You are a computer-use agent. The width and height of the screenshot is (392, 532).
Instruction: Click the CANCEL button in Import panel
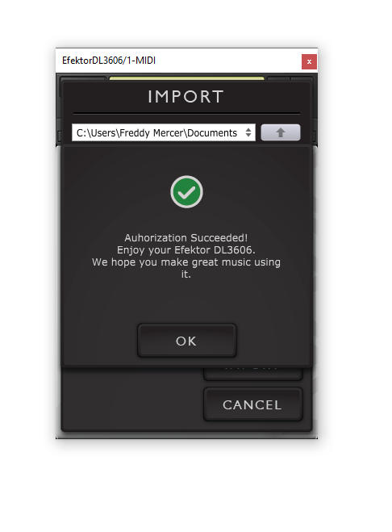pos(253,404)
